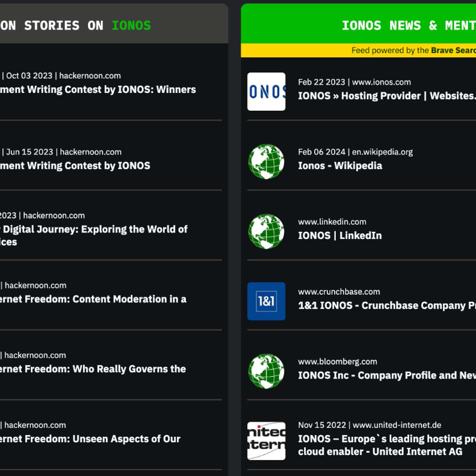
Task: Click the globe favicon next to the Wikipedia entry
Action: 266,160
